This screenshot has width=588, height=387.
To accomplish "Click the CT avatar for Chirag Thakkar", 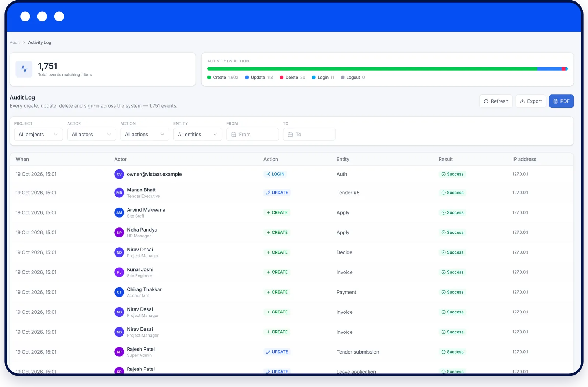I will tap(119, 292).
